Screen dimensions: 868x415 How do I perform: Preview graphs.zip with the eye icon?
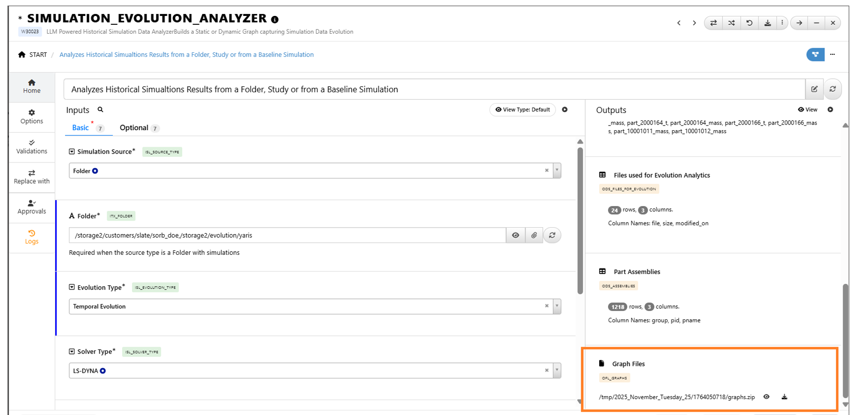(766, 397)
